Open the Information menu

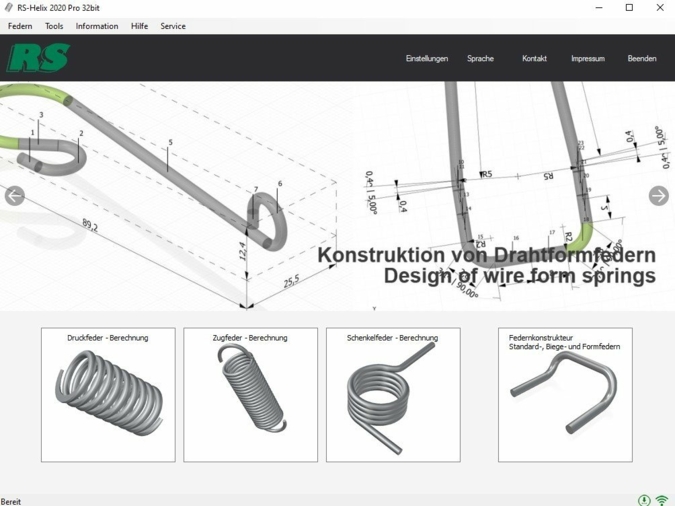[97, 26]
